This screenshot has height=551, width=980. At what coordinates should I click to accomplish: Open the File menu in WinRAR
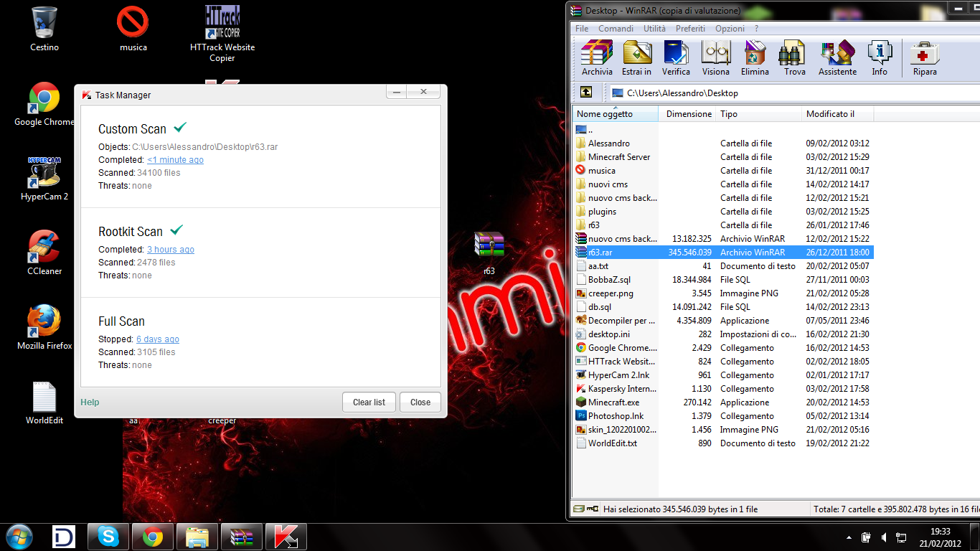pyautogui.click(x=582, y=29)
